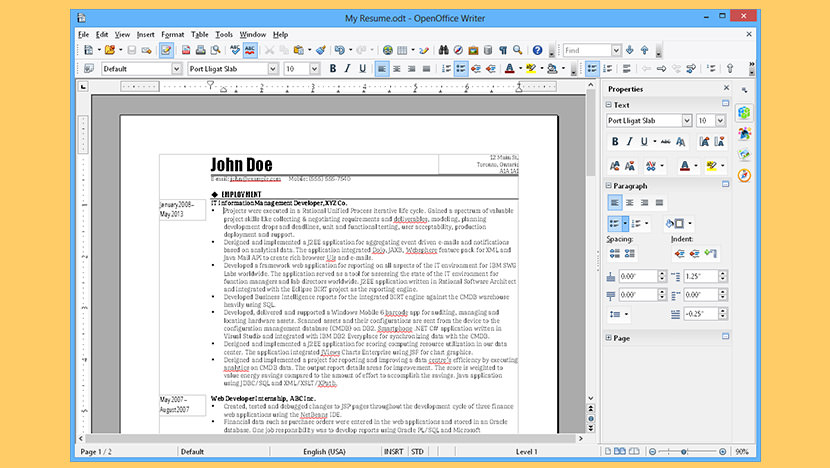Open Data Sources from the toolbar
830x468 pixels.
pos(488,50)
